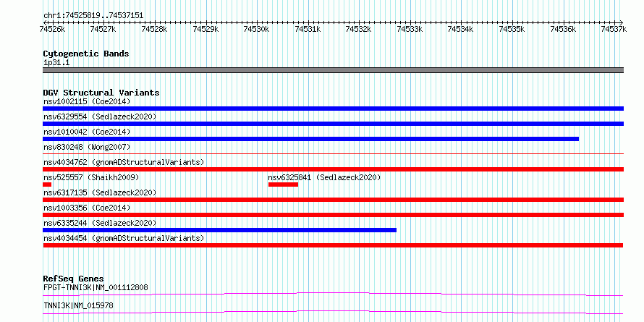Click the red bar for nsv1003356
This screenshot has width=644, height=322.
pos(333,215)
